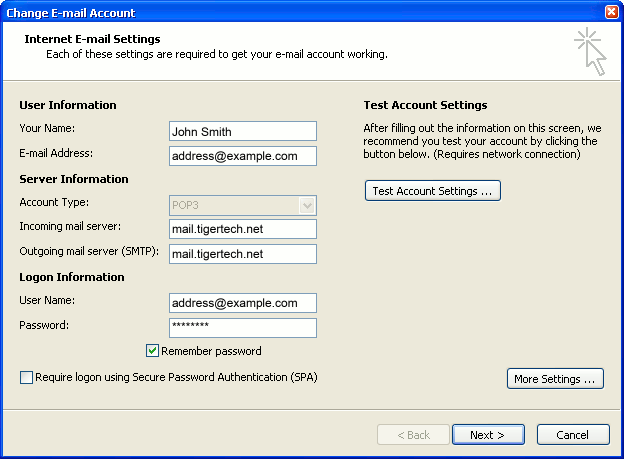624x459 pixels.
Task: Focus the Incoming mail server field
Action: [243, 229]
